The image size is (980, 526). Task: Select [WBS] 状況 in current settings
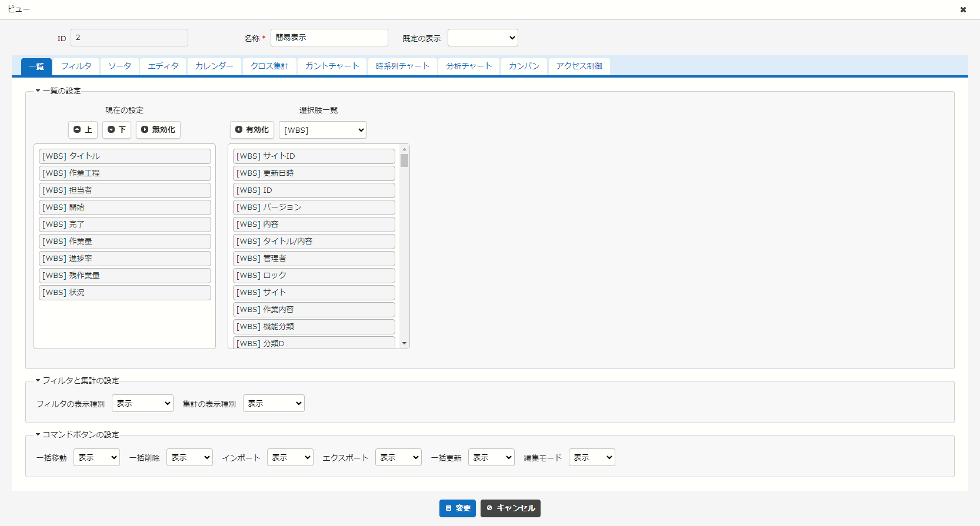click(125, 293)
